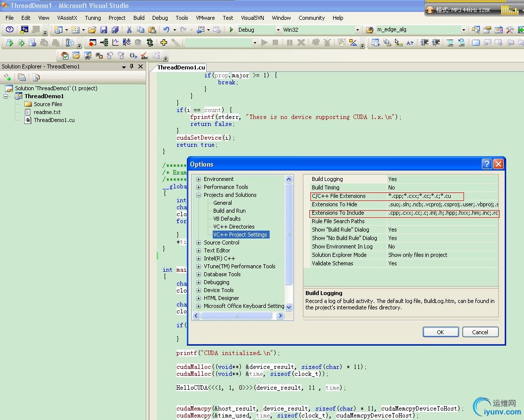Uncomment the selected lines icon
The width and height of the screenshot is (524, 420).
[x=462, y=43]
